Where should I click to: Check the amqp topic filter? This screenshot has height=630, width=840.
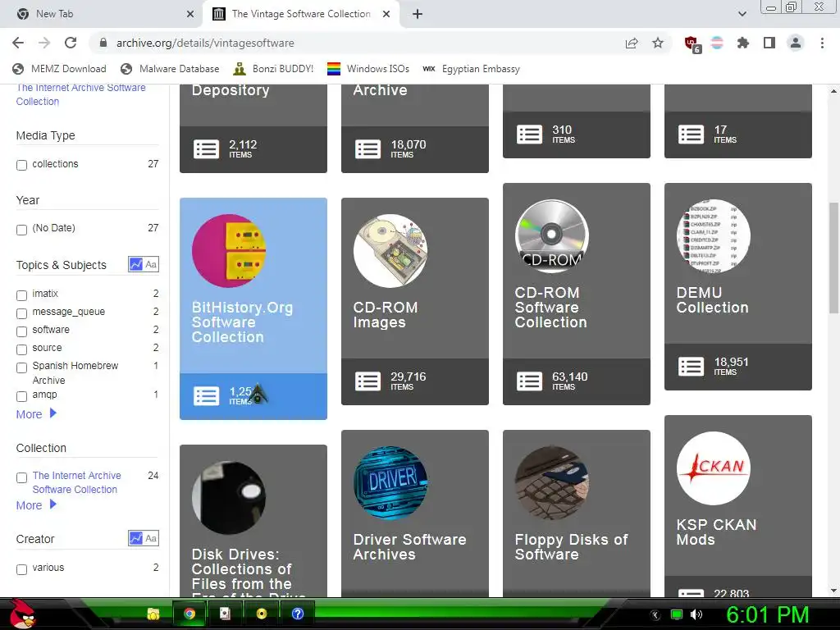pyautogui.click(x=21, y=396)
